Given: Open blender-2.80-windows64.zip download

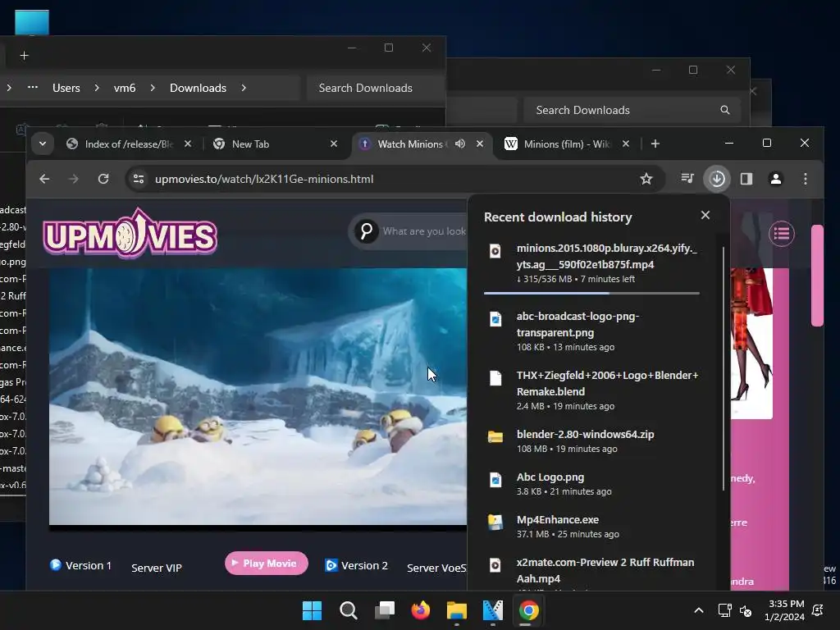Looking at the screenshot, I should (x=592, y=441).
